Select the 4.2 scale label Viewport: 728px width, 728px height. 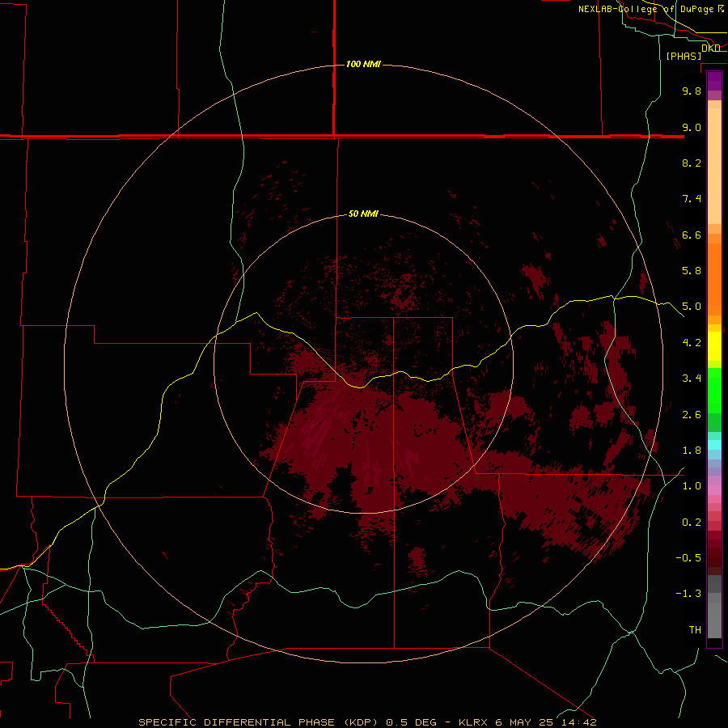pos(692,342)
